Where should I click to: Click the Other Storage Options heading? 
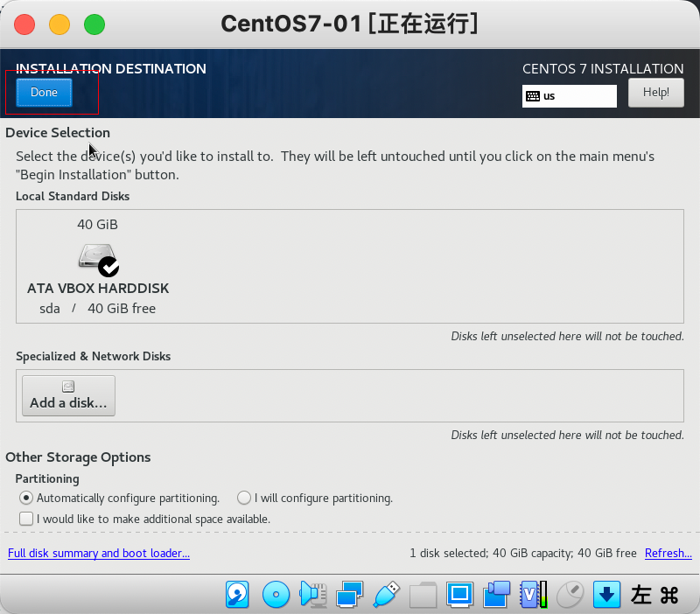(x=78, y=457)
